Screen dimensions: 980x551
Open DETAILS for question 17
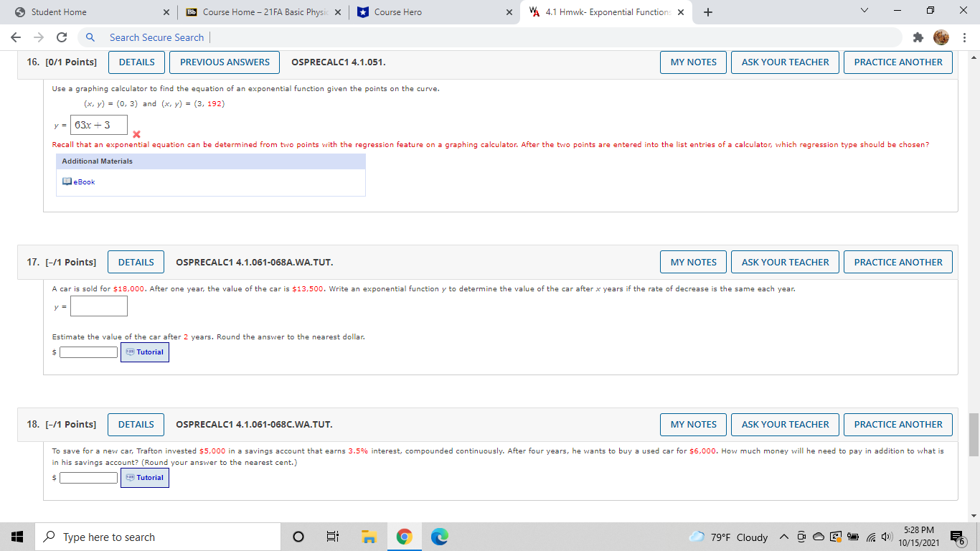click(x=136, y=262)
